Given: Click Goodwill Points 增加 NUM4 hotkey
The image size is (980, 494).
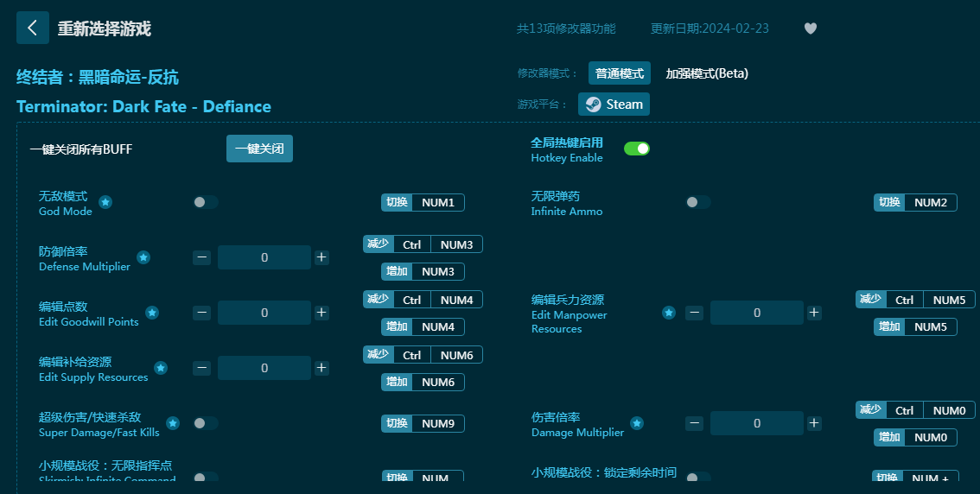Looking at the screenshot, I should pyautogui.click(x=423, y=326).
